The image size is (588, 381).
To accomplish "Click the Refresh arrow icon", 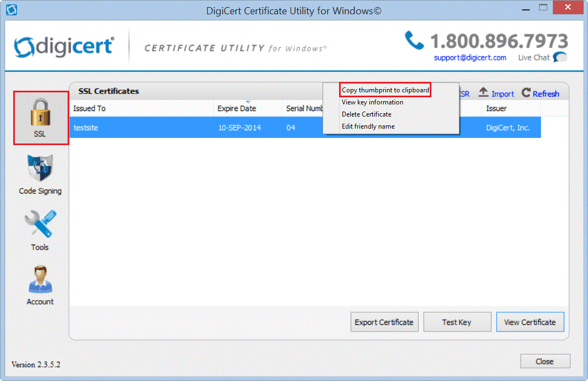I will [x=526, y=93].
